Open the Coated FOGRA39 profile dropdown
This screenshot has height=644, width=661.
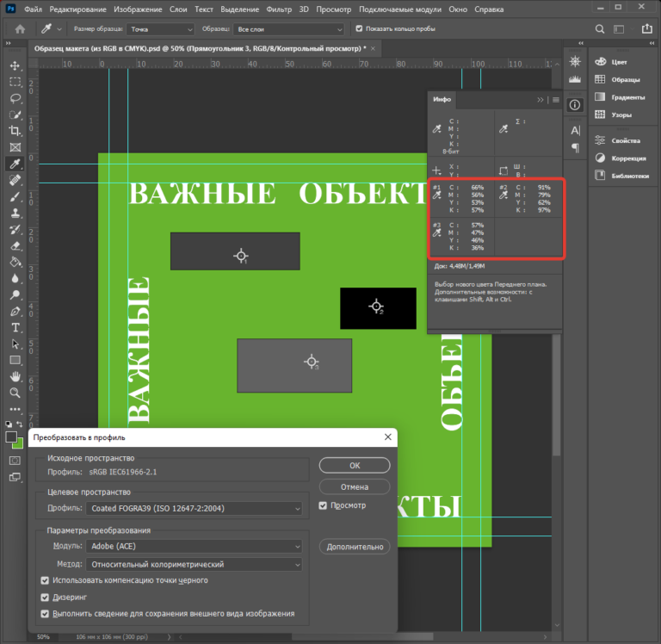(x=195, y=509)
